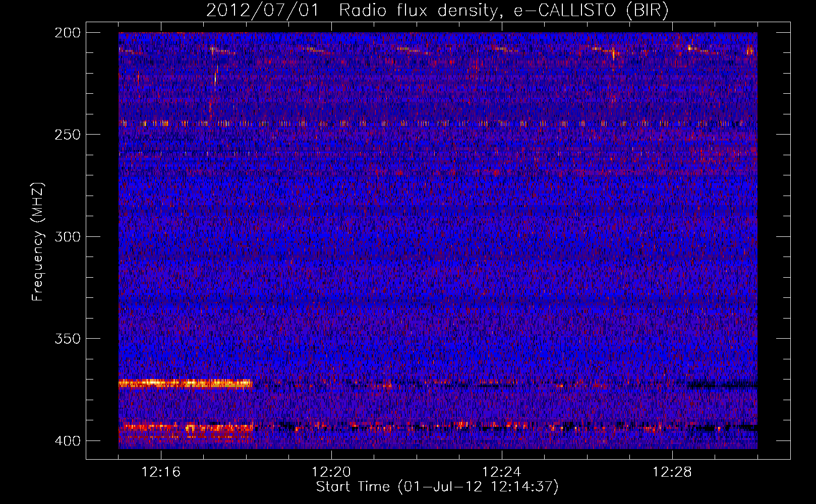Click the bright yellow emission band near 372 MHz

click(x=186, y=384)
